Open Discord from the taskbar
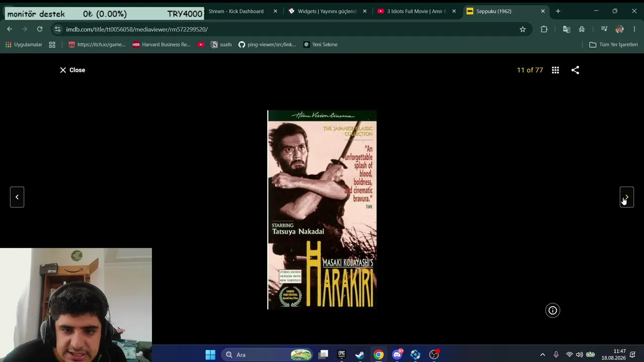The image size is (644, 362). 397,355
